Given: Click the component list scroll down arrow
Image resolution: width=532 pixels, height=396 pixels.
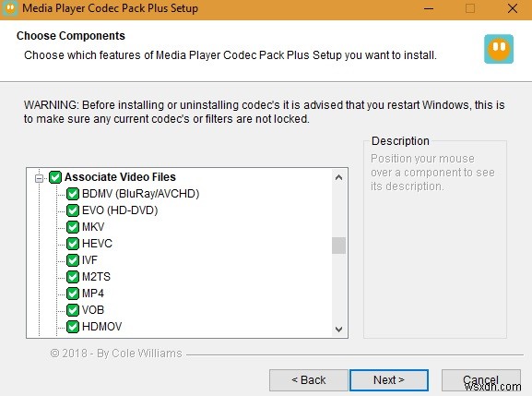Looking at the screenshot, I should [338, 330].
